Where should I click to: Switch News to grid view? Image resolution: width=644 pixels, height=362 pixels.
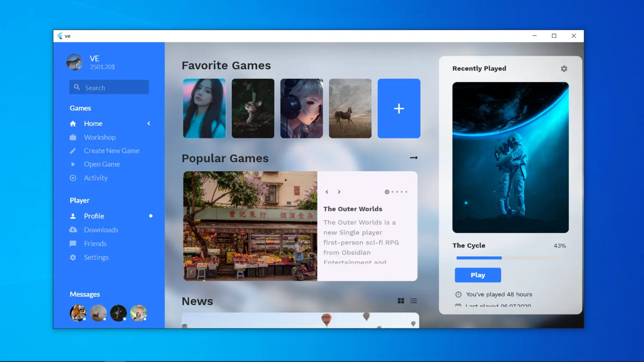(401, 301)
